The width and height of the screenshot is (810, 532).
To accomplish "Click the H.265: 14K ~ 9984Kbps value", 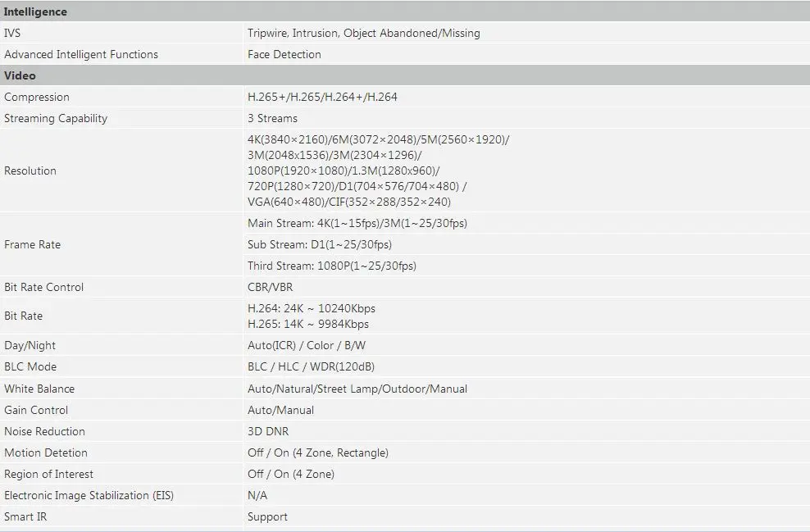I will 308,324.
